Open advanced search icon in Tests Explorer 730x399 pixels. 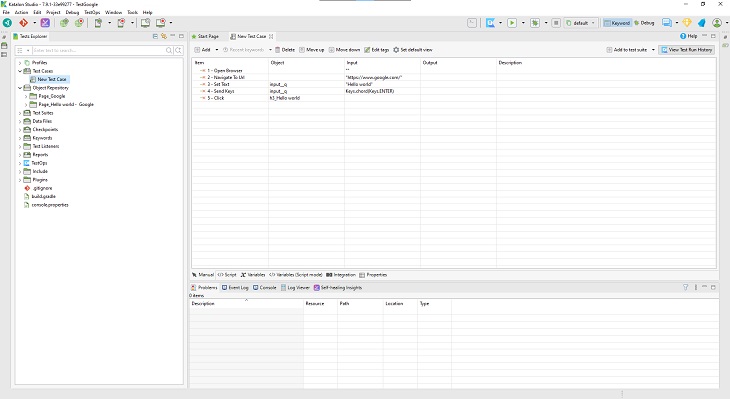[178, 50]
